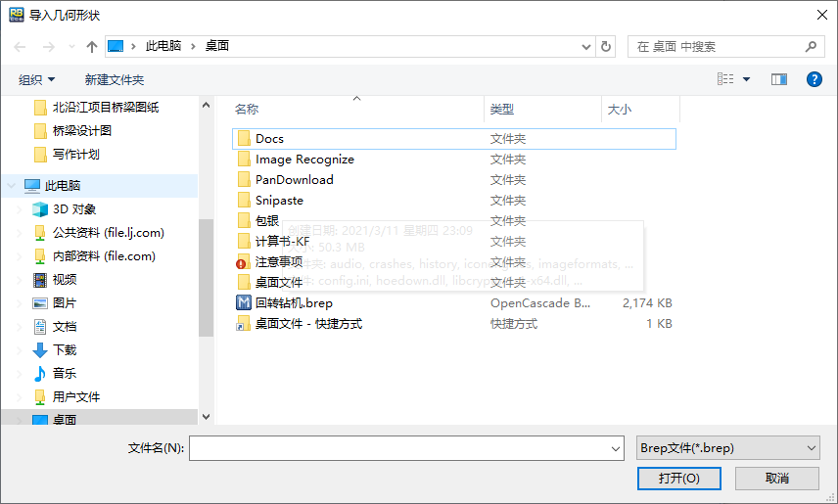Click the 视频 film icon

pos(40,280)
